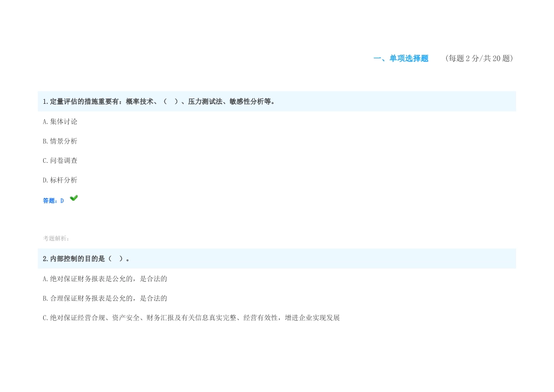Screen dimensions: 554x392
Task: Choose option 'B.合理保证财务报表是公允的'
Action: [x=105, y=298]
